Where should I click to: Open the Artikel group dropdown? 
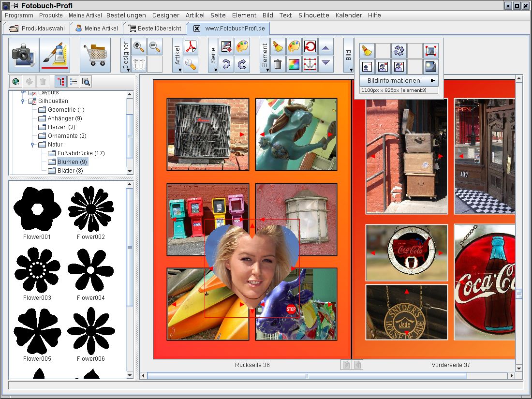click(177, 55)
